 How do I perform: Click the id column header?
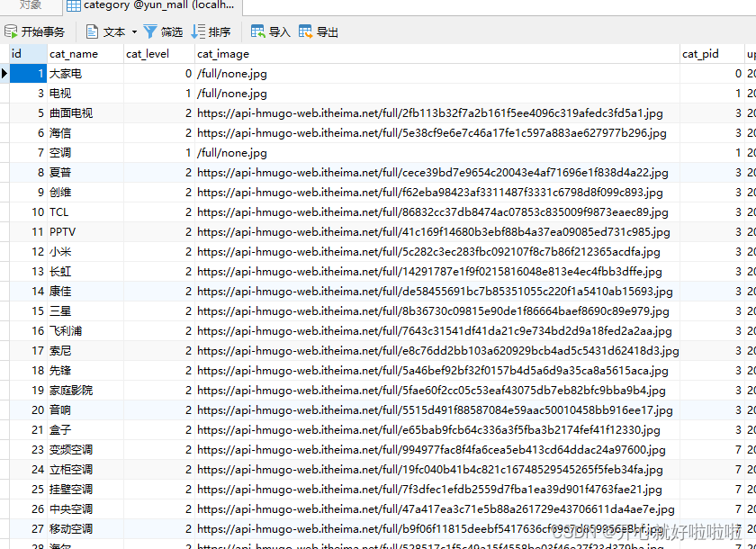coord(28,53)
